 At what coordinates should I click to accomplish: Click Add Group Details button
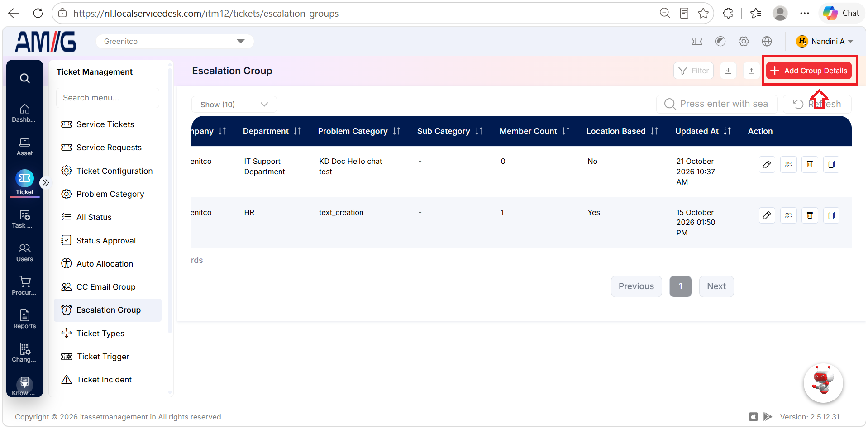pos(809,71)
